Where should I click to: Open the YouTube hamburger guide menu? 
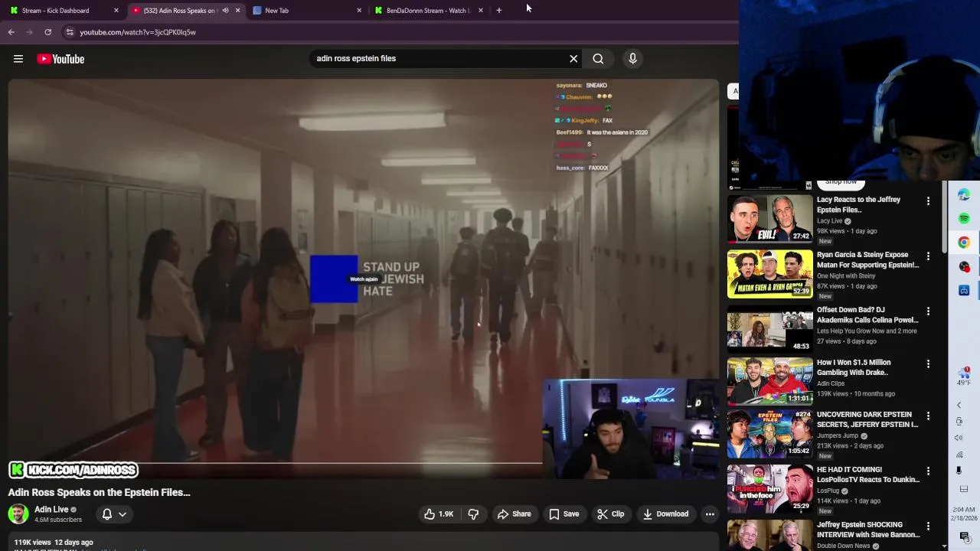point(18,59)
